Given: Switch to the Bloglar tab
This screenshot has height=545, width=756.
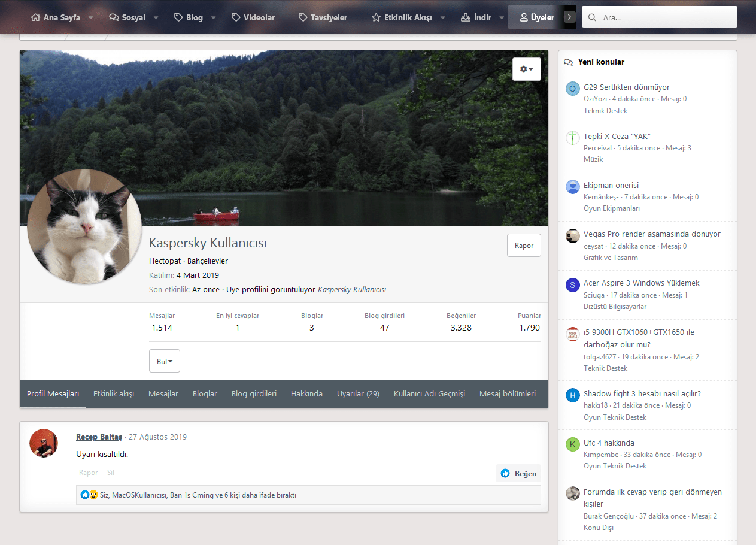Looking at the screenshot, I should tap(205, 393).
